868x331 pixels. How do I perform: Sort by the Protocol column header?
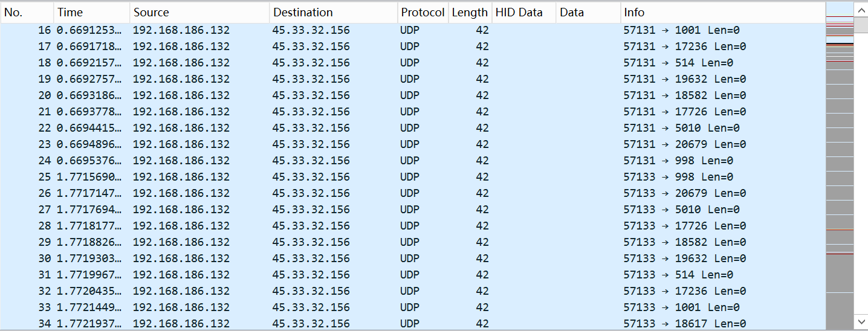(423, 12)
